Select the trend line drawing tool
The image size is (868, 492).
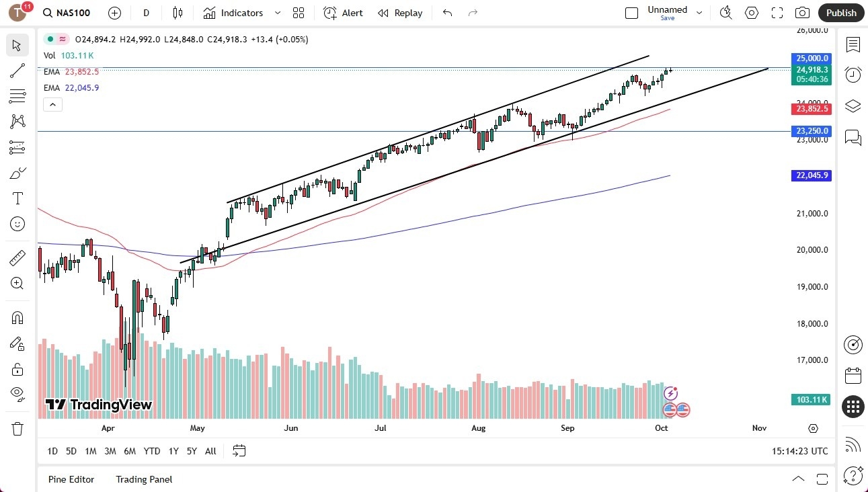(17, 71)
